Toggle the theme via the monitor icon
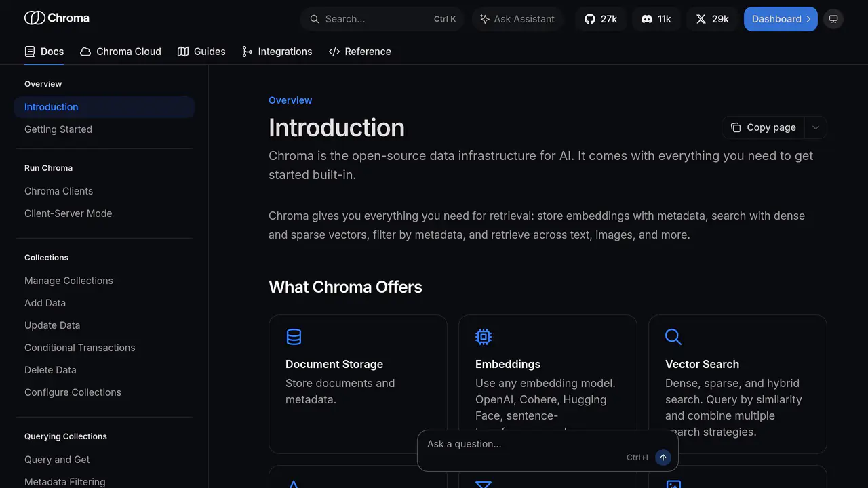 (x=833, y=19)
